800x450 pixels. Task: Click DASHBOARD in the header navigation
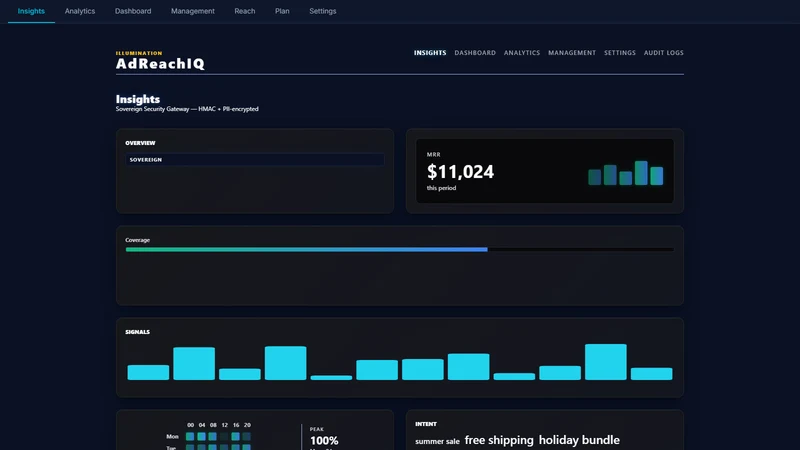[x=475, y=53]
